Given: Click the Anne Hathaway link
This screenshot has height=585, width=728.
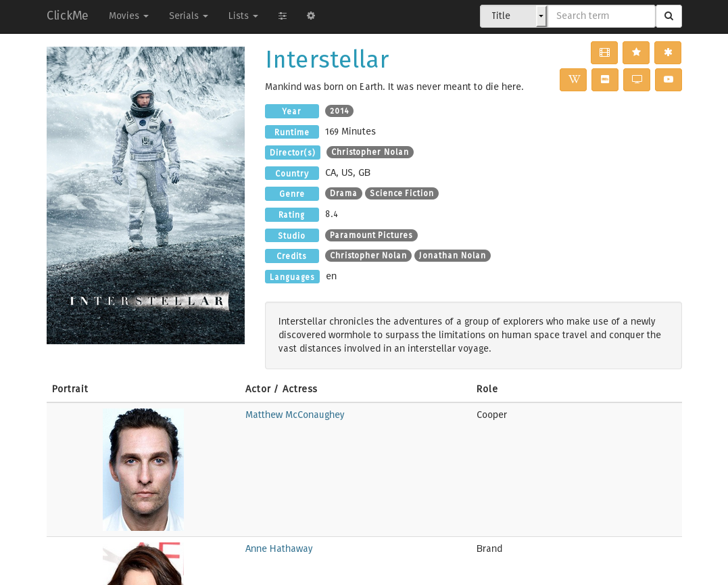Looking at the screenshot, I should point(278,549).
